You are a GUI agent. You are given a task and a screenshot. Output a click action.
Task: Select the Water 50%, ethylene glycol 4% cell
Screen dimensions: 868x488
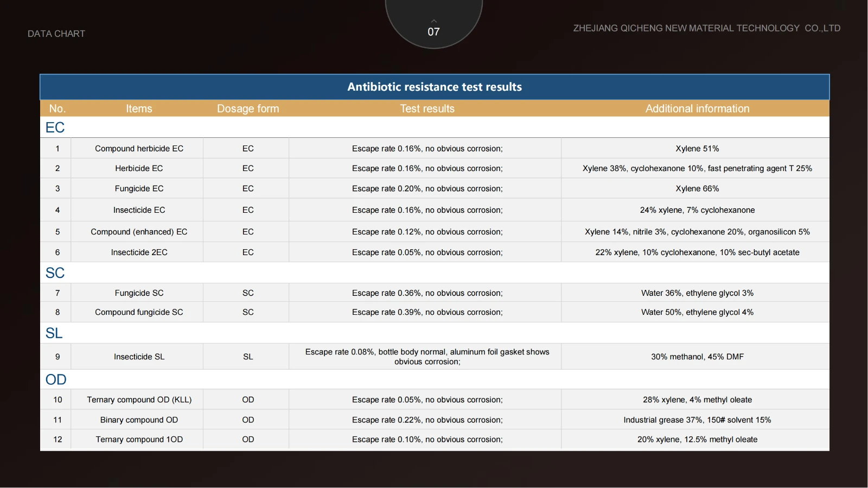tap(697, 312)
